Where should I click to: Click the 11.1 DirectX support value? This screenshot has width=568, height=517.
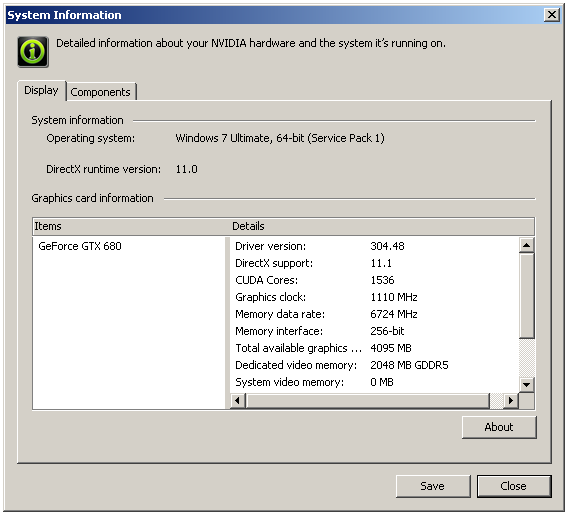pyautogui.click(x=381, y=263)
